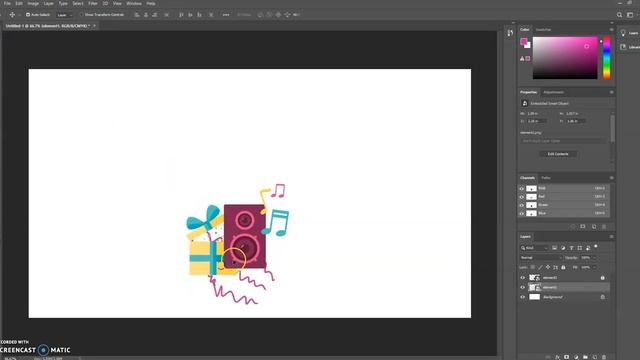Delete layer with the Layers panel trash icon
The width and height of the screenshot is (640, 360).
[604, 357]
